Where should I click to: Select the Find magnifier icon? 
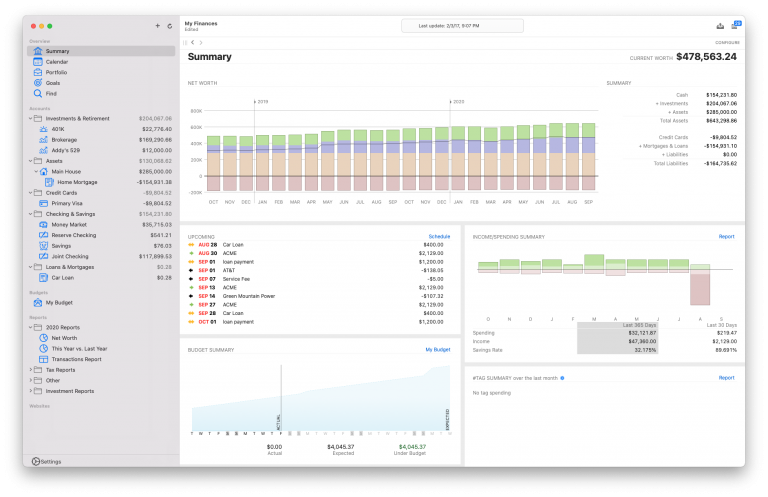tap(38, 93)
